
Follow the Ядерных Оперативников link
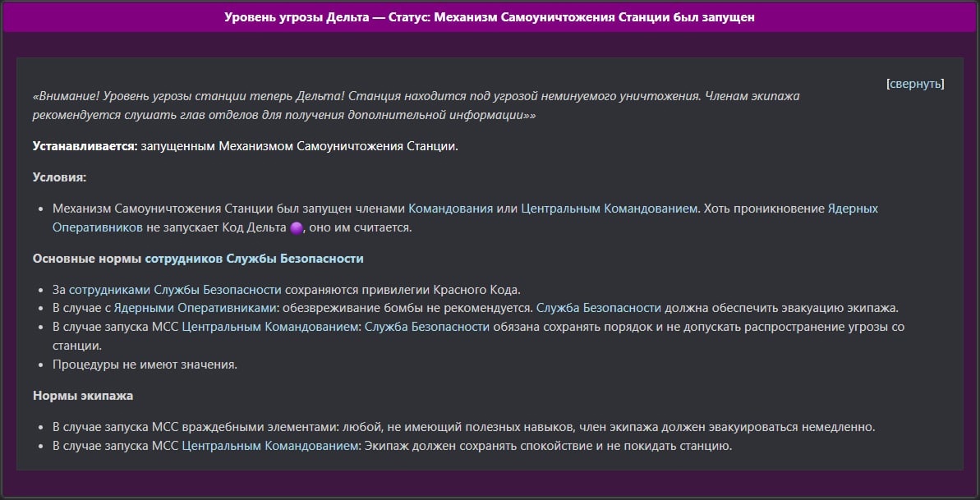(852, 209)
